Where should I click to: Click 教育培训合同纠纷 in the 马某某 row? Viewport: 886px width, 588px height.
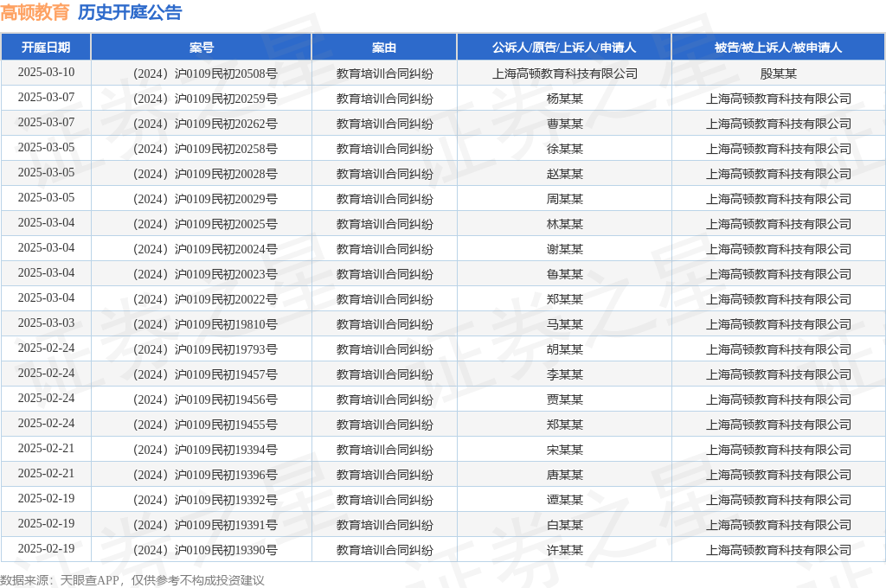[384, 324]
